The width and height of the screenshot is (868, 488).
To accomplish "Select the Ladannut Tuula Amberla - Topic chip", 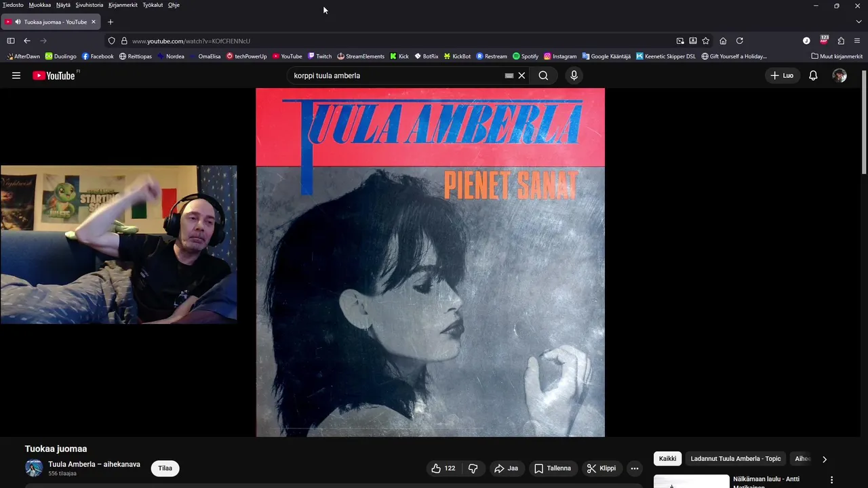I will click(x=736, y=459).
